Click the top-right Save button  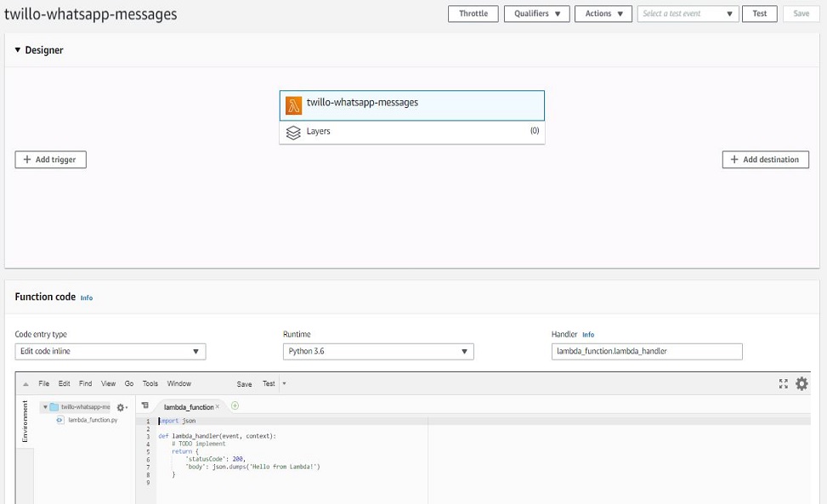pyautogui.click(x=802, y=14)
